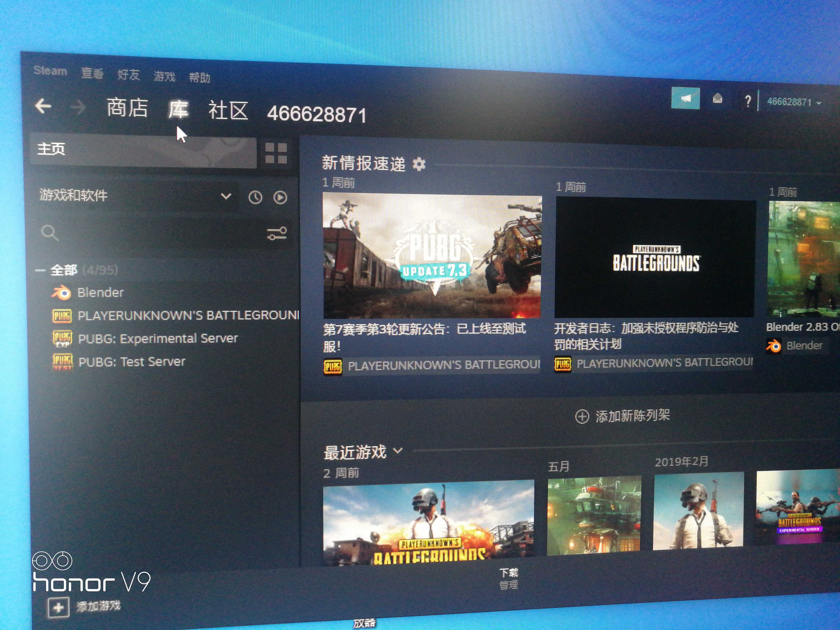Sort library by recent activity clock icon
Viewport: 840px width, 630px height.
pos(255,198)
